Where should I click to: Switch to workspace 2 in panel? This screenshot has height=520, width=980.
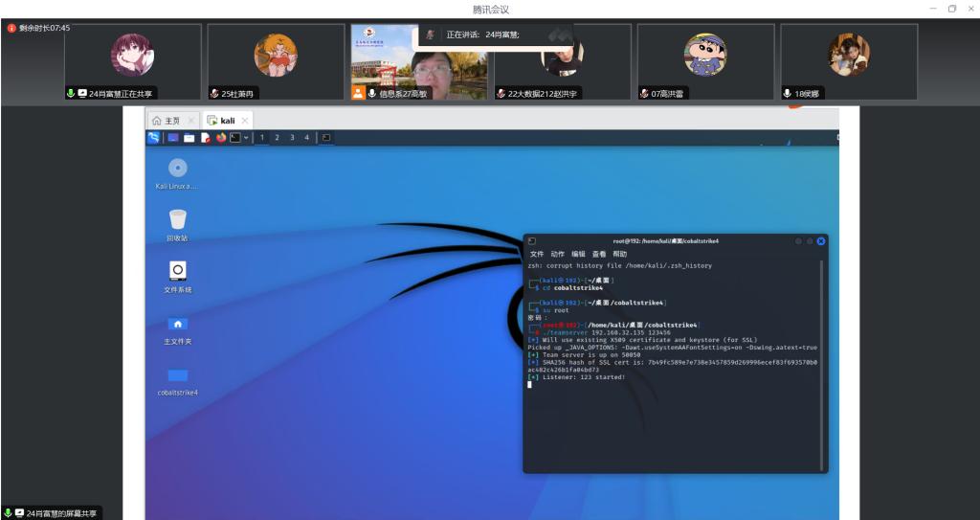click(x=277, y=138)
